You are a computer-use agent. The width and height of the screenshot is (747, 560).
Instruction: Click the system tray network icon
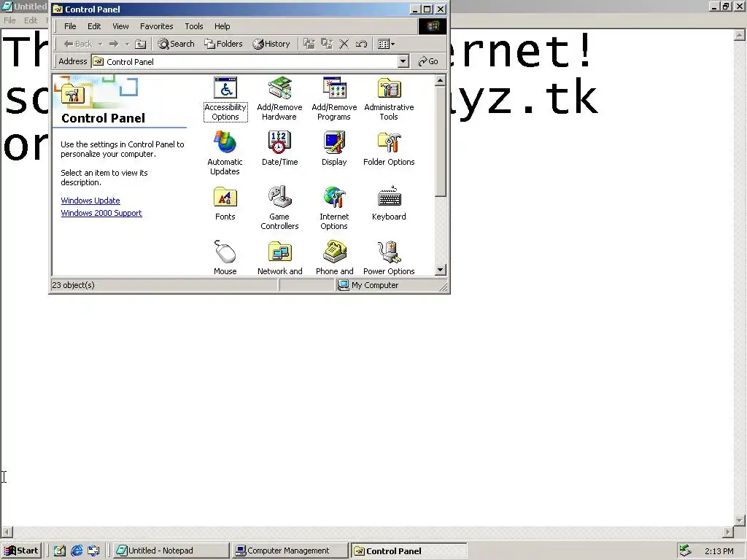pyautogui.click(x=685, y=551)
